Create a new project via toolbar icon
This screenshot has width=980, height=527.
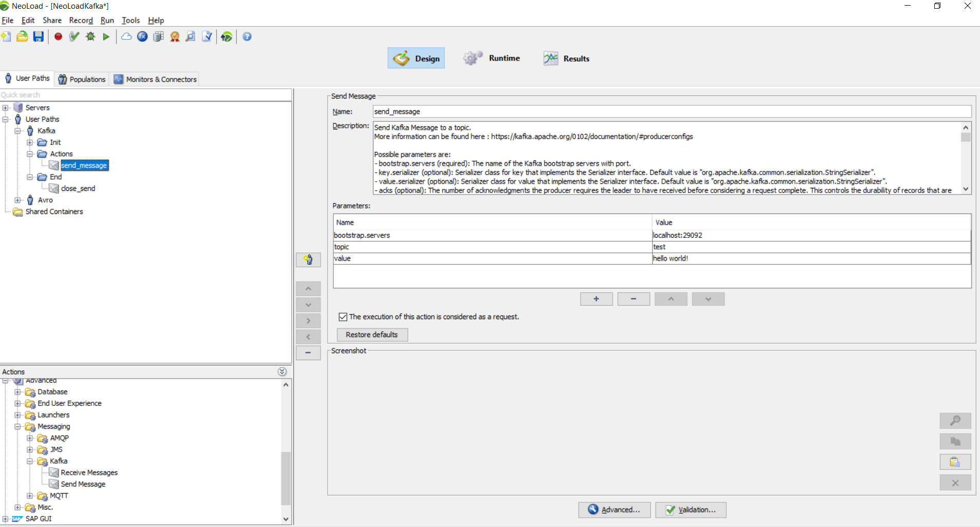point(6,36)
